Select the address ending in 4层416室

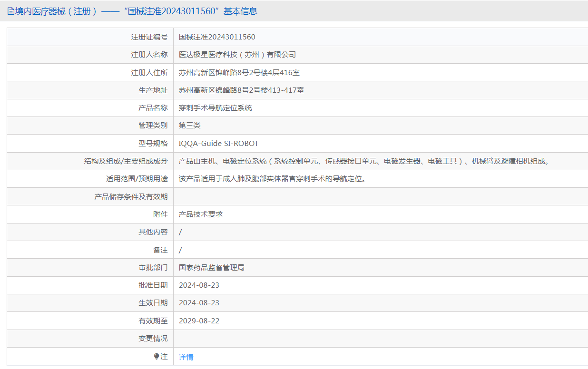(x=239, y=72)
